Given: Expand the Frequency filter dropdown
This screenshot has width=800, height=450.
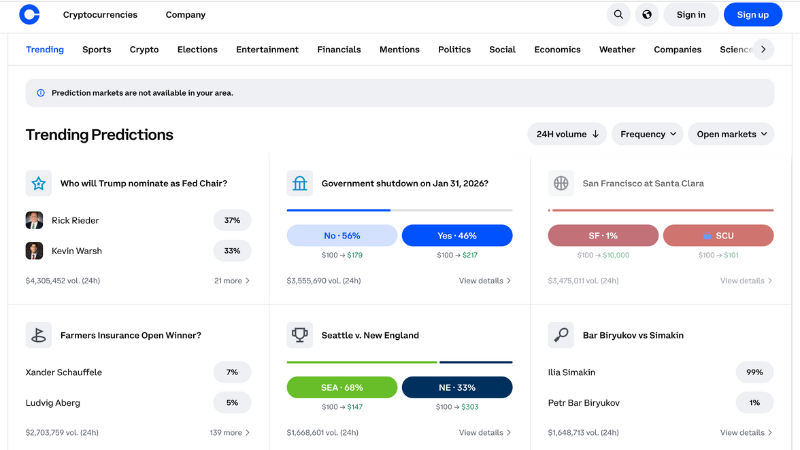Looking at the screenshot, I should (x=649, y=134).
